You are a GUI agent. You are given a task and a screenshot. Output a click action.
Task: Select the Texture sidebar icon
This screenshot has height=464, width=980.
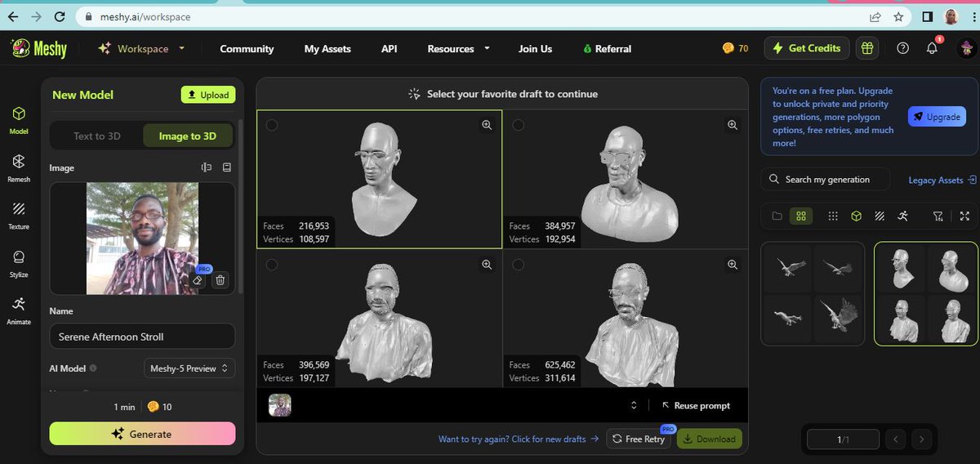click(x=19, y=216)
